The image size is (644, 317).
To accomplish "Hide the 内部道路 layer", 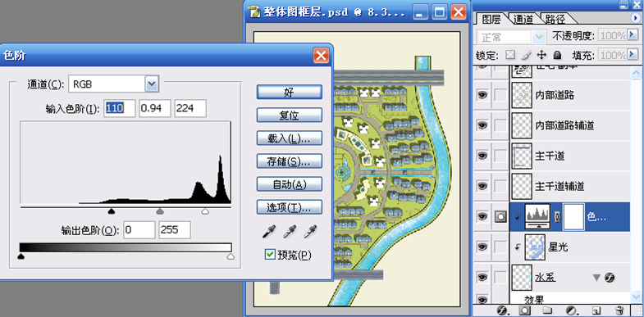I will point(482,95).
